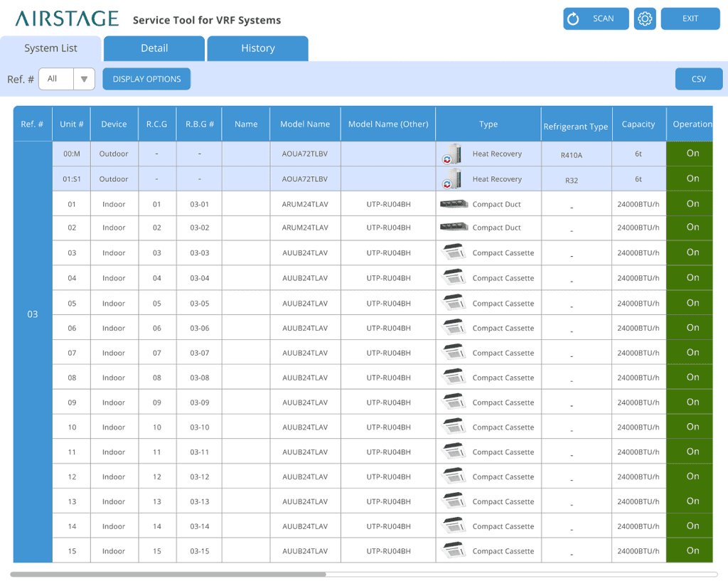728x586 pixels.
Task: Select the Heat Recovery icon for unit 01:S1
Action: 453,179
